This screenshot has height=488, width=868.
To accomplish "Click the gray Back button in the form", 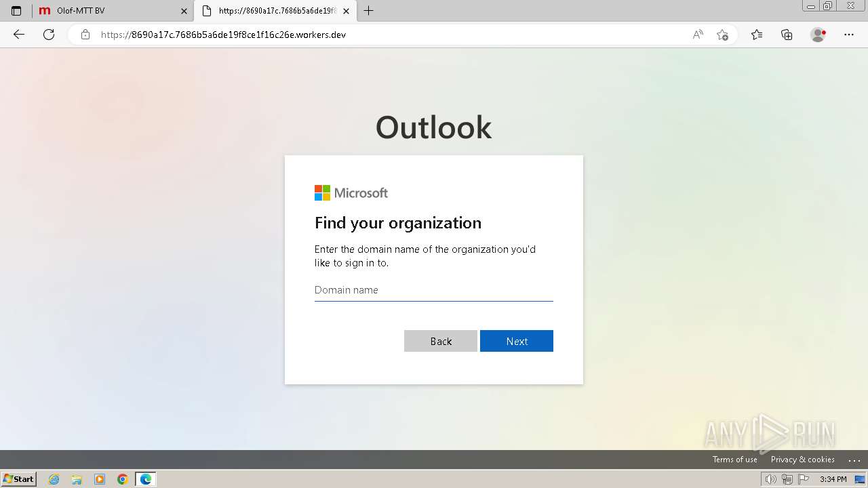I will pyautogui.click(x=441, y=341).
